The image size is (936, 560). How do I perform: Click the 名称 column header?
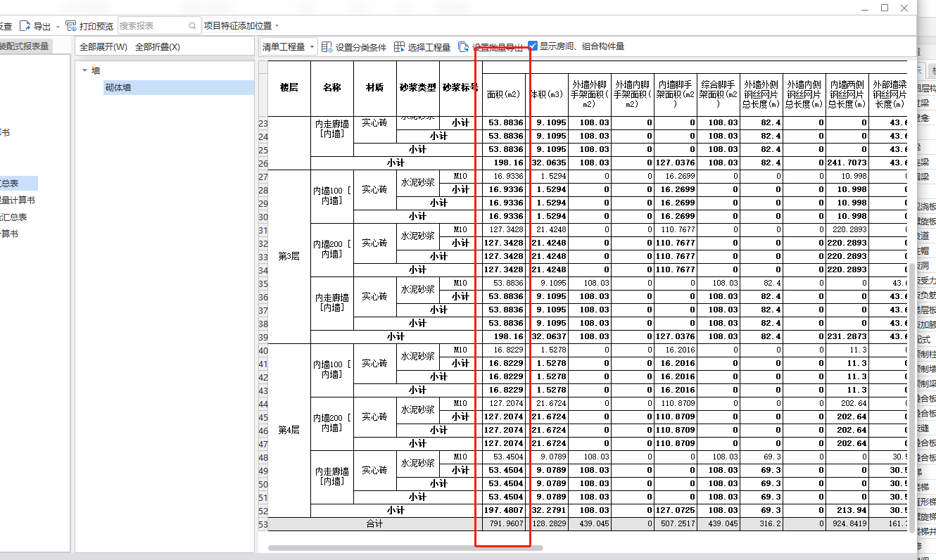click(x=332, y=88)
